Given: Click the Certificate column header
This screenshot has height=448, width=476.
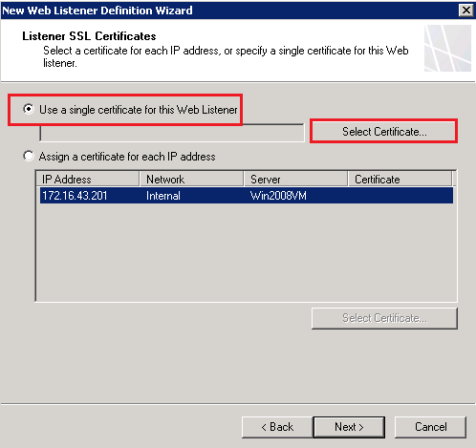Looking at the screenshot, I should (x=400, y=179).
